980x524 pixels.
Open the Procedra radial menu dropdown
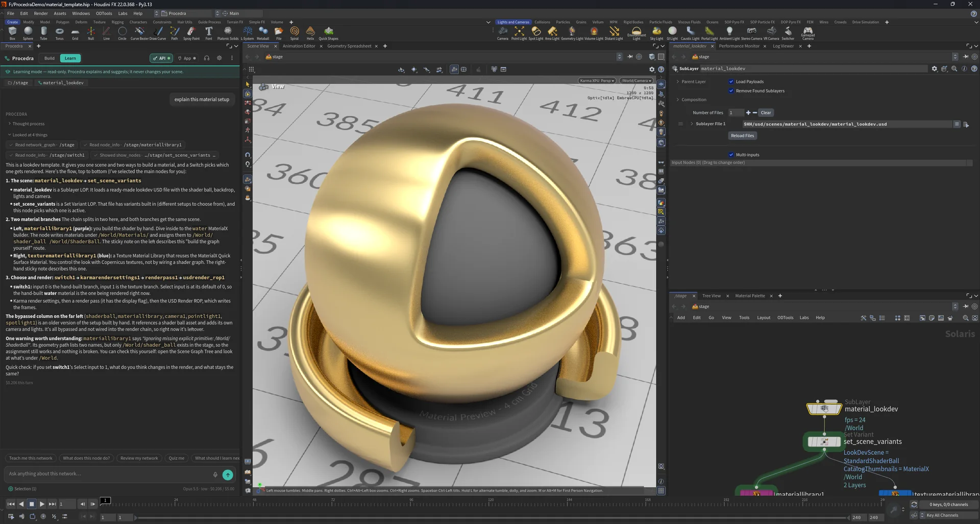[x=184, y=13]
